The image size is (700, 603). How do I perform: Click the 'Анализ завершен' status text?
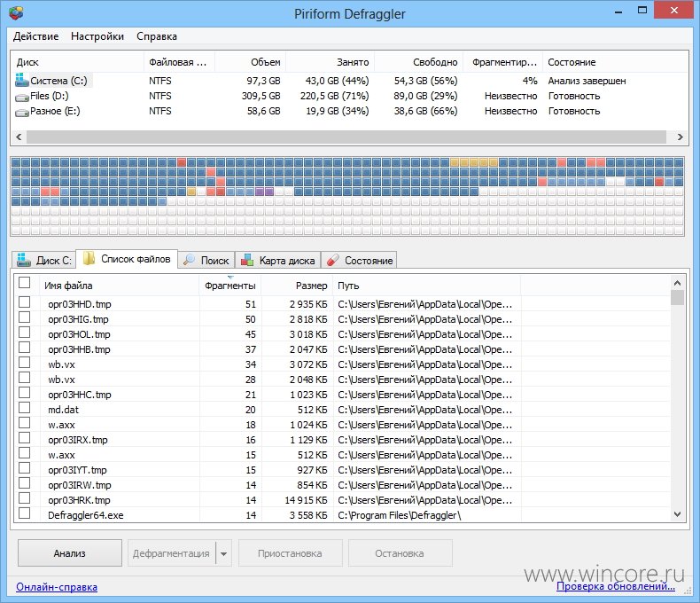[x=587, y=81]
